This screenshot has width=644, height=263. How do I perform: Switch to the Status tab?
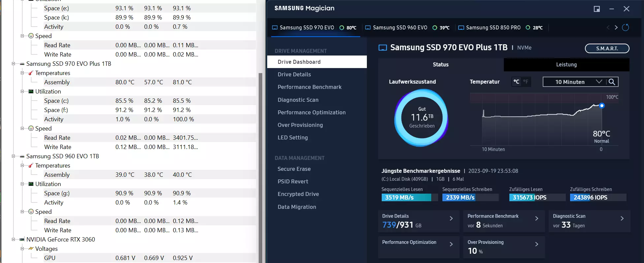pos(441,64)
